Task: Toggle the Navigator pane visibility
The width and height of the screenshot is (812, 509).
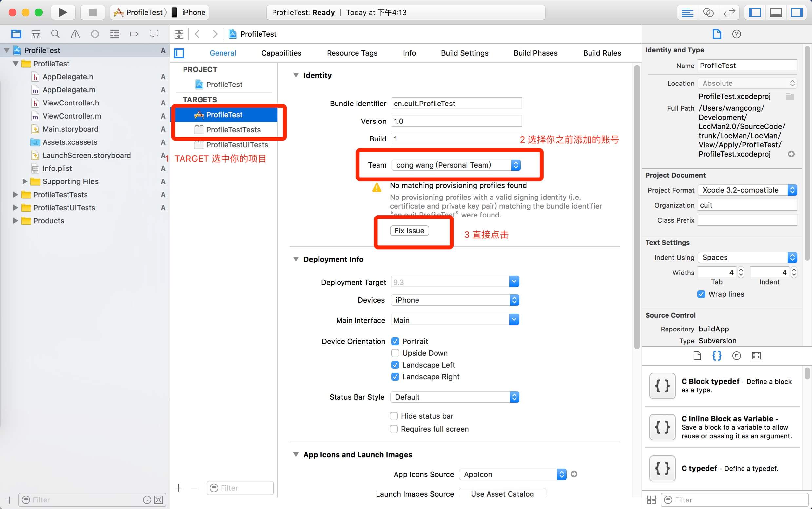Action: point(755,12)
